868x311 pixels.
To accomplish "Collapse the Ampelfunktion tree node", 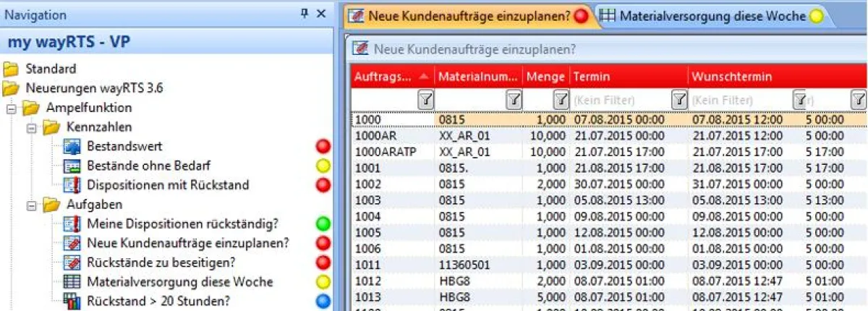I will pyautogui.click(x=11, y=108).
